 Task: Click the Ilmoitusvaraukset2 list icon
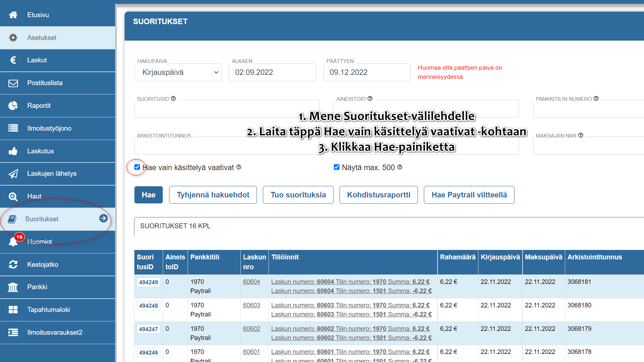pyautogui.click(x=13, y=332)
